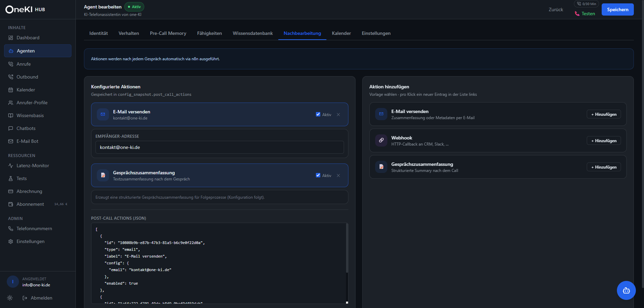This screenshot has height=308, width=644.
Task: Click the Speichern button
Action: [618, 9]
